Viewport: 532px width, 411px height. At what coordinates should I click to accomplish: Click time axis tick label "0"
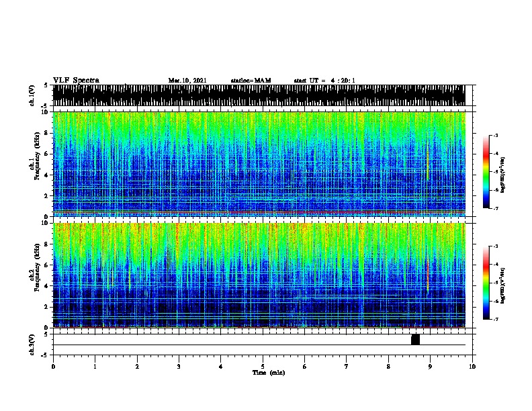[x=53, y=367]
